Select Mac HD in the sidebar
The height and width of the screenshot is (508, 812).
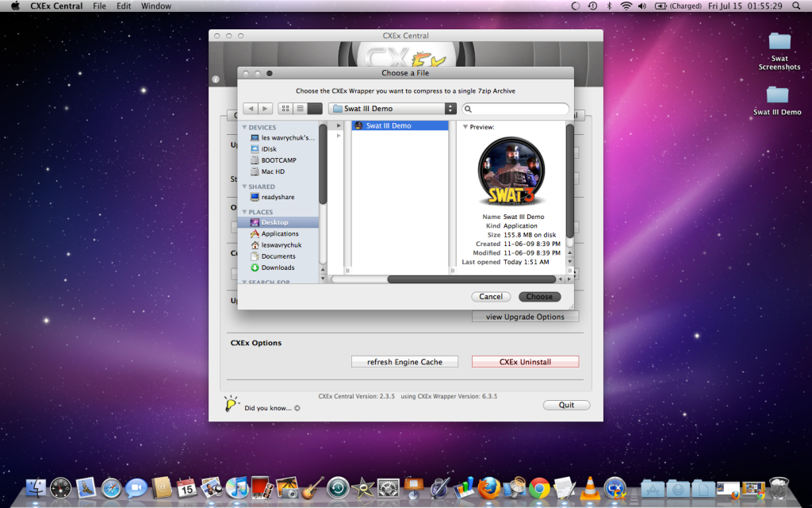pos(267,171)
